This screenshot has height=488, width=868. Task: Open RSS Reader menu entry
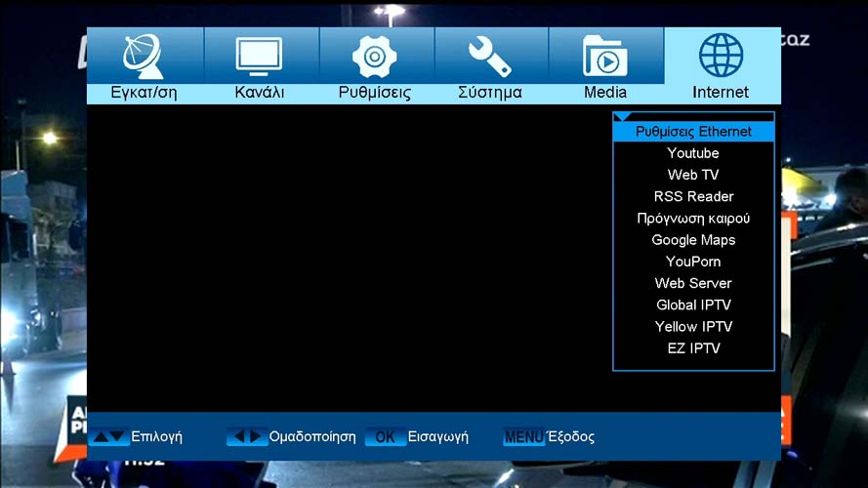click(693, 196)
